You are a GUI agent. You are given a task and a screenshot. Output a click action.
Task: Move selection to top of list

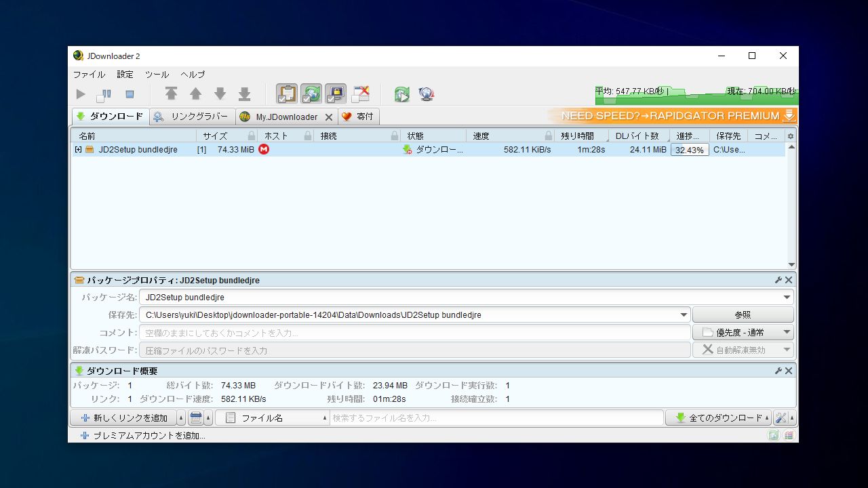pos(171,94)
